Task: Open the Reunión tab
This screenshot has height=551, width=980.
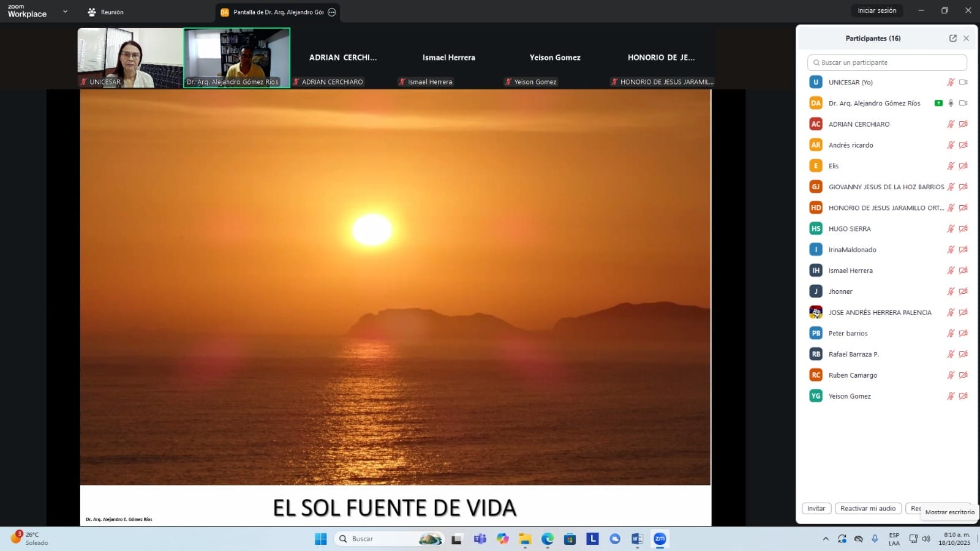Action: [x=106, y=12]
